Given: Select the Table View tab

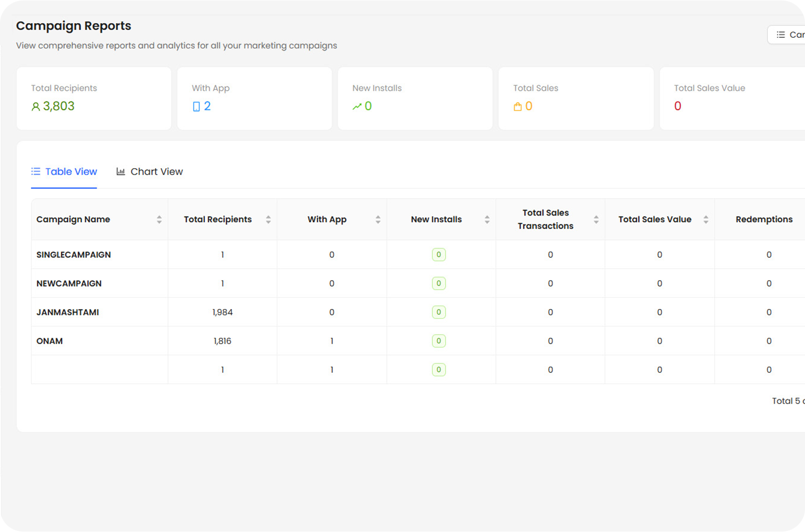Looking at the screenshot, I should tap(64, 172).
